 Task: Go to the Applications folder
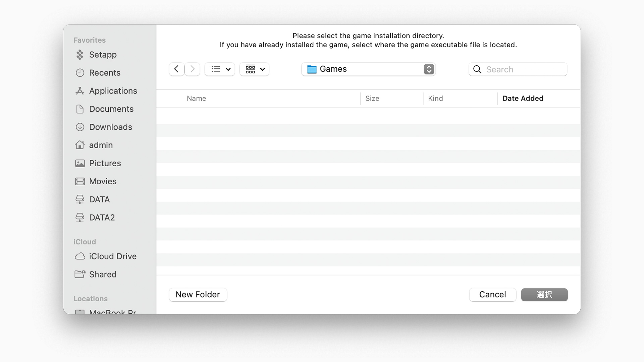113,91
